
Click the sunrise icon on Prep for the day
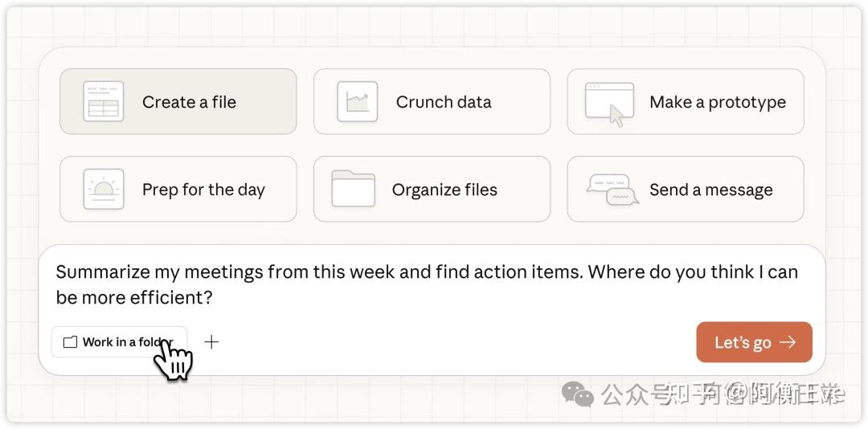(x=103, y=190)
